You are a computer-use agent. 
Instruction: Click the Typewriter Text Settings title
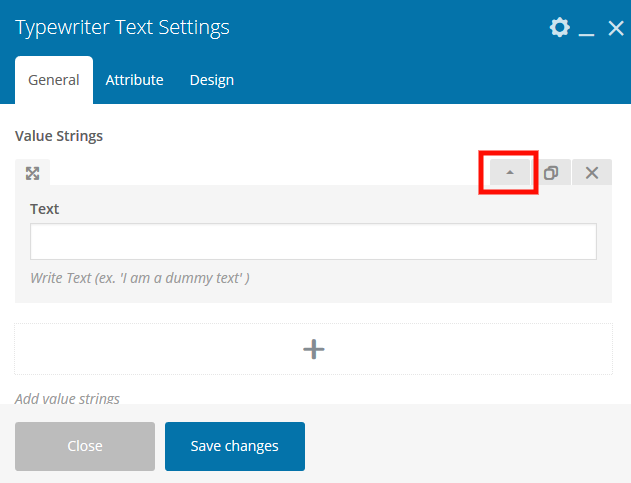122,27
